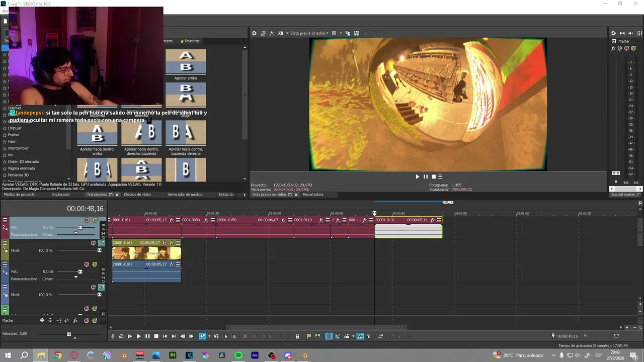Screen dimensions: 644x362
Task: Toggle loop playback in transport bar
Action: tap(121, 336)
